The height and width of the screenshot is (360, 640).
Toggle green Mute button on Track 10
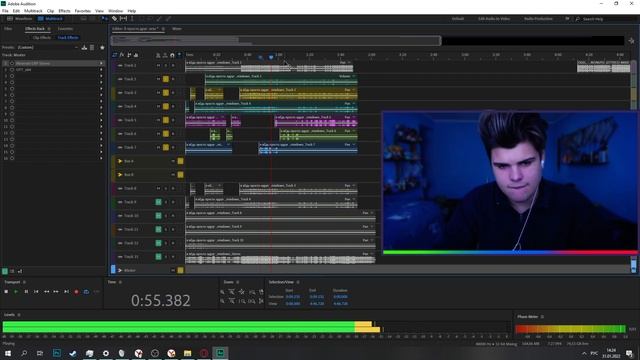tap(158, 216)
